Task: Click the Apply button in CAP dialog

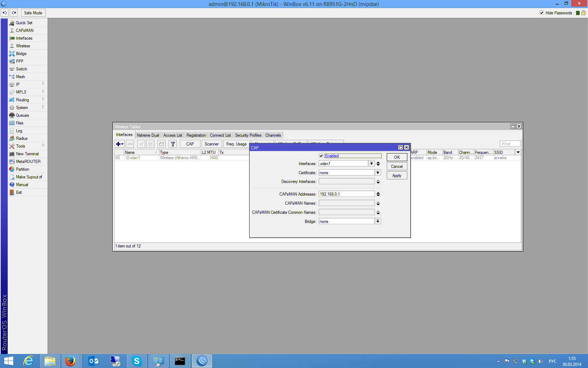Action: 397,176
